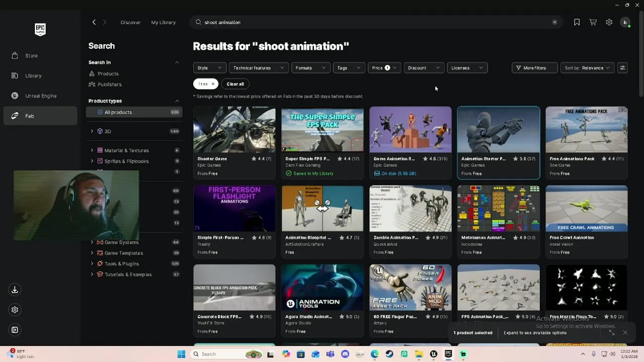This screenshot has width=644, height=362.
Task: Open the Price filter dropdown
Action: (x=384, y=68)
